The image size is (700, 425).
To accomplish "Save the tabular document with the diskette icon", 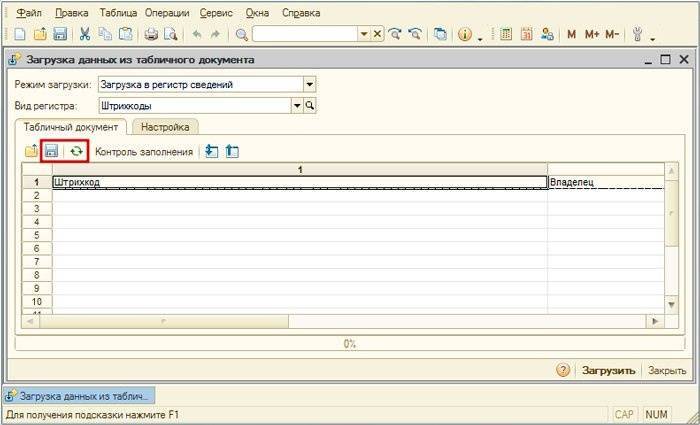I will click(x=51, y=152).
